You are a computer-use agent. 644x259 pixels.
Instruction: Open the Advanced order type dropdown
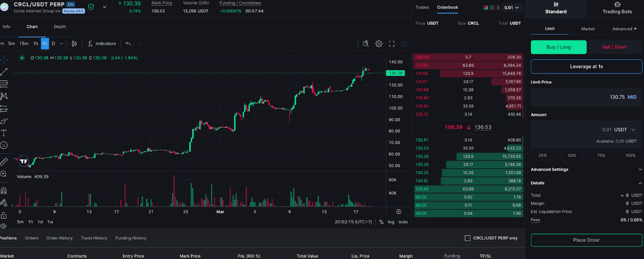coord(625,29)
